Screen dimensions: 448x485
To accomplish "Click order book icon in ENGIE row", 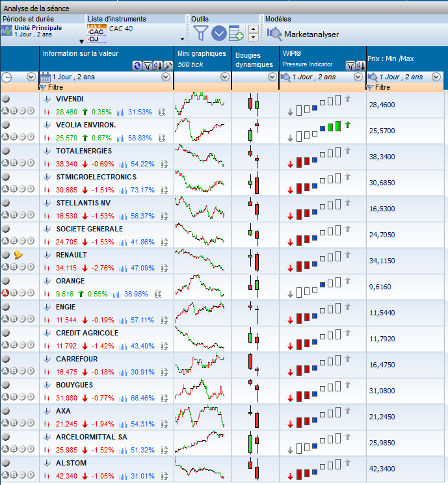I will click(x=165, y=320).
